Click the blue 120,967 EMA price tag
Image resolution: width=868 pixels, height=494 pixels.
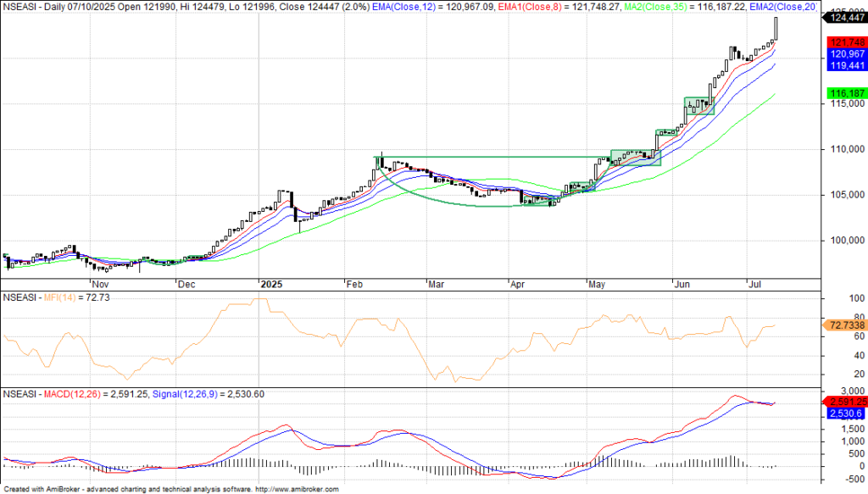(x=844, y=54)
